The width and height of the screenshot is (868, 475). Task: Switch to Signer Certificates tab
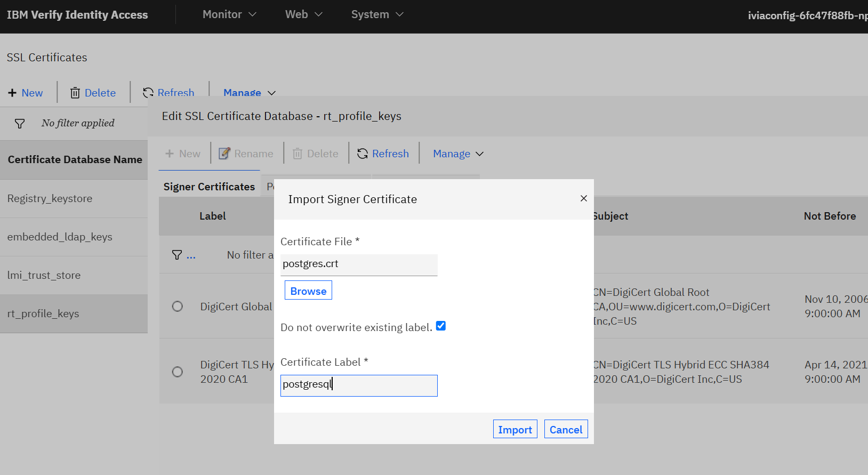[x=209, y=187]
